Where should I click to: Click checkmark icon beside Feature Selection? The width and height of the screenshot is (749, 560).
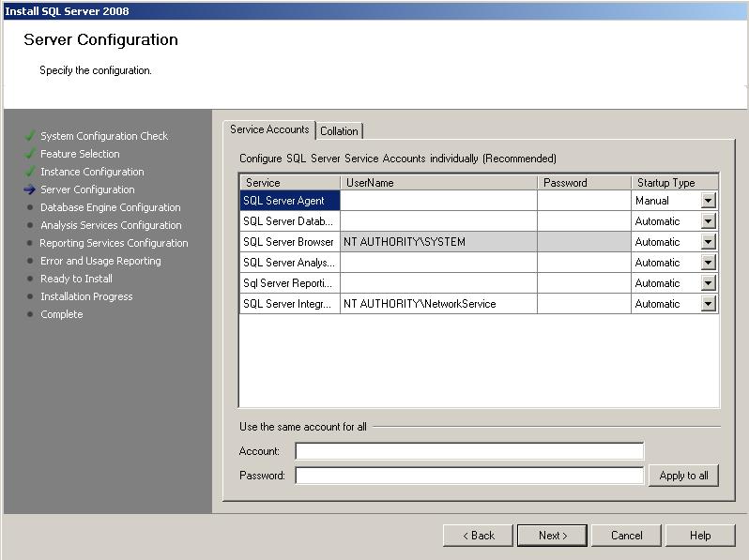click(x=30, y=153)
